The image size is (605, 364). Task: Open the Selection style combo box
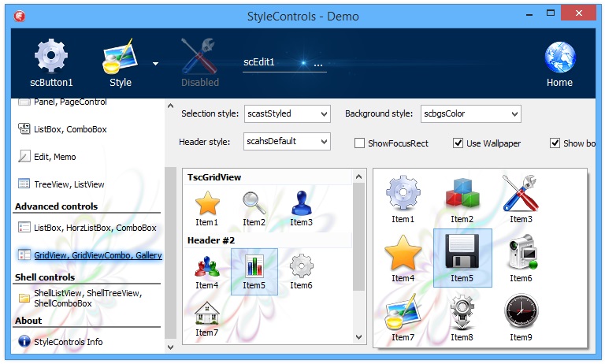287,114
